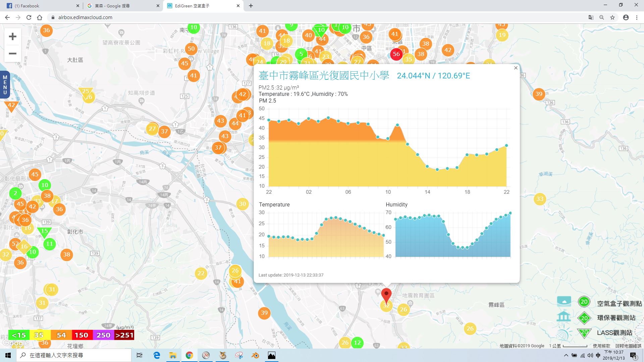Click the dark red >251 legend swatch
This screenshot has height=362, width=644.
pos(124,335)
